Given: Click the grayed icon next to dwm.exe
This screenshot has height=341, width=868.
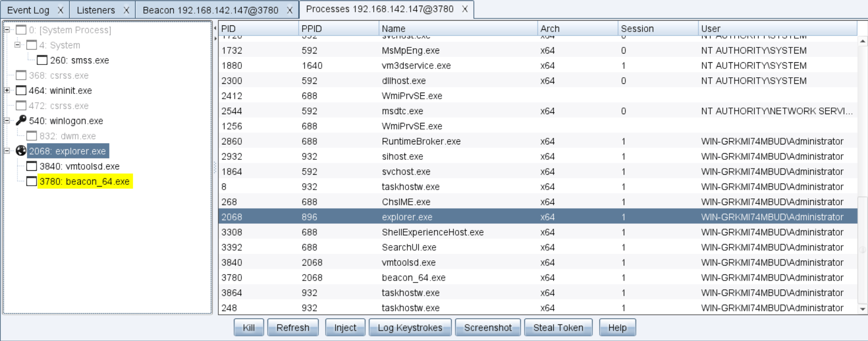Looking at the screenshot, I should click(32, 136).
